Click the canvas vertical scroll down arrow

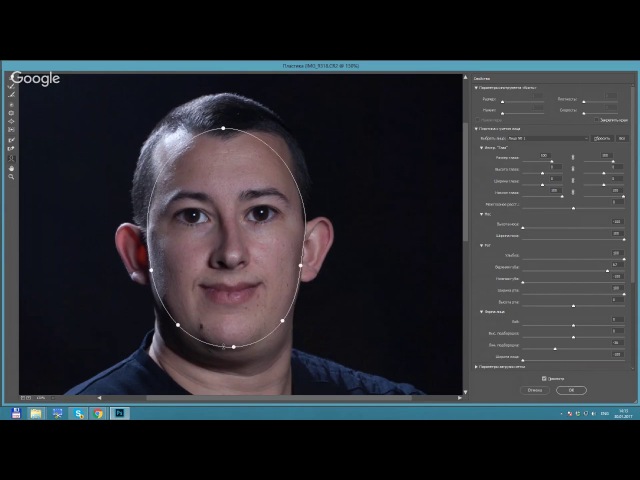pos(465,392)
